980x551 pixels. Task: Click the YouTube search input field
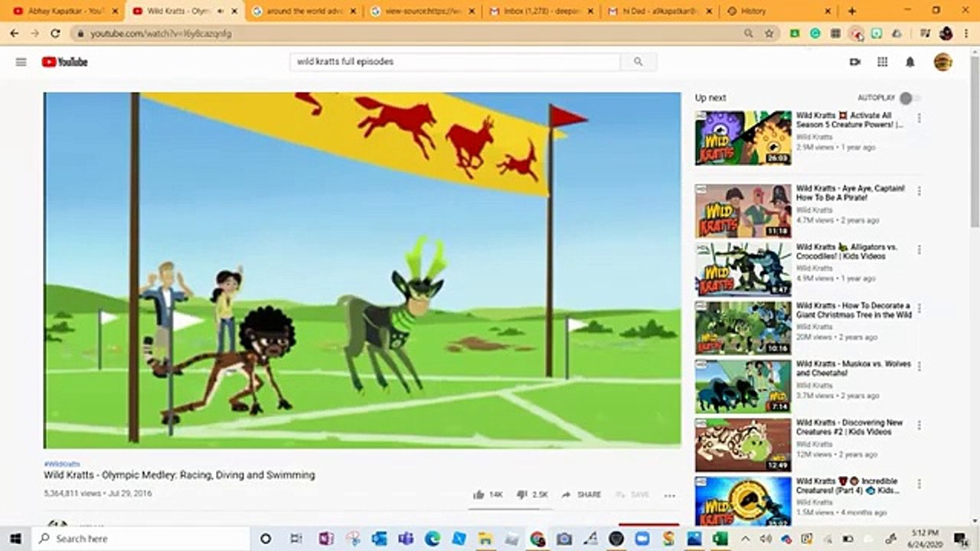tap(455, 62)
